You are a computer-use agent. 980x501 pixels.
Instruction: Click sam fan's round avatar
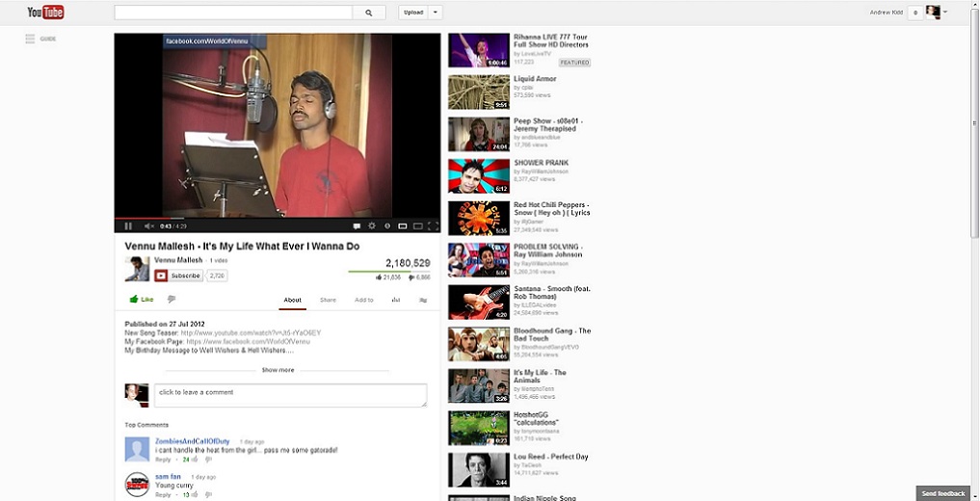pyautogui.click(x=137, y=485)
